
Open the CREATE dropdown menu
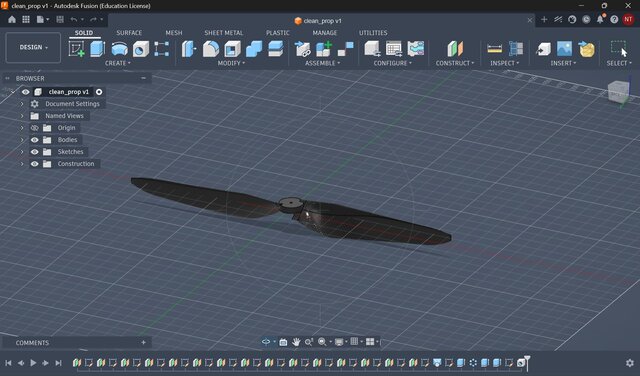click(118, 63)
